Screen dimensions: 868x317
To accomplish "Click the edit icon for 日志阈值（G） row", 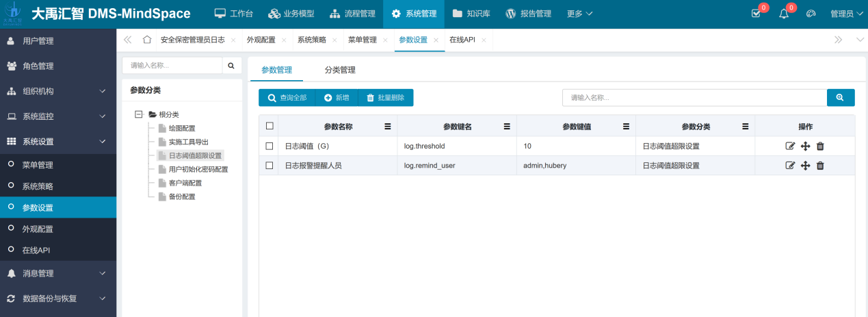I will point(790,146).
